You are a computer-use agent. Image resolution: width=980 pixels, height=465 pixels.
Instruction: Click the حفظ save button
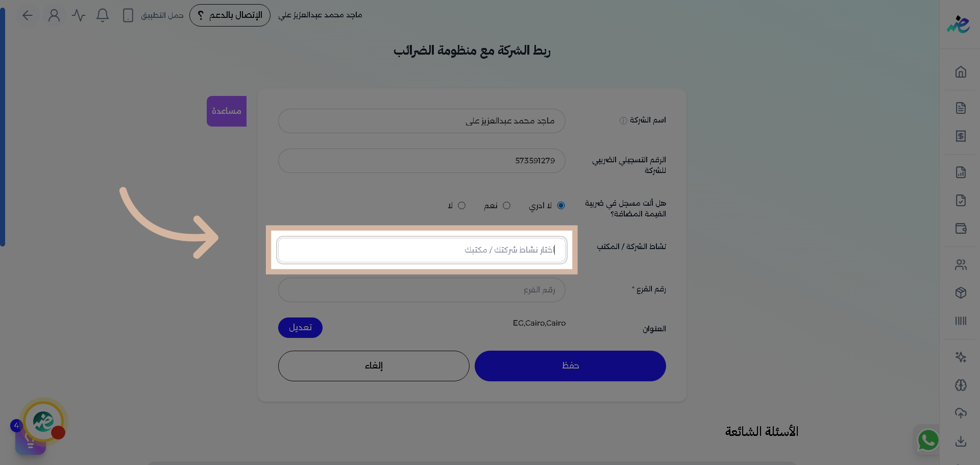pyautogui.click(x=570, y=365)
